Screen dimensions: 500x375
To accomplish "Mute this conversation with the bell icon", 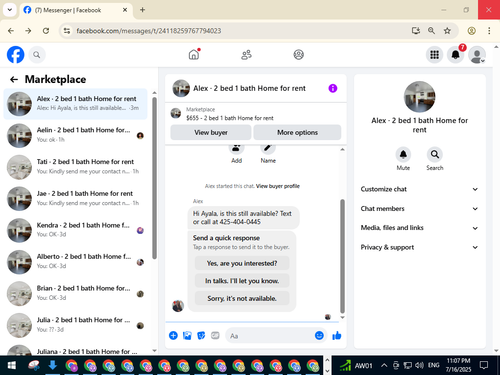I will coord(403,154).
